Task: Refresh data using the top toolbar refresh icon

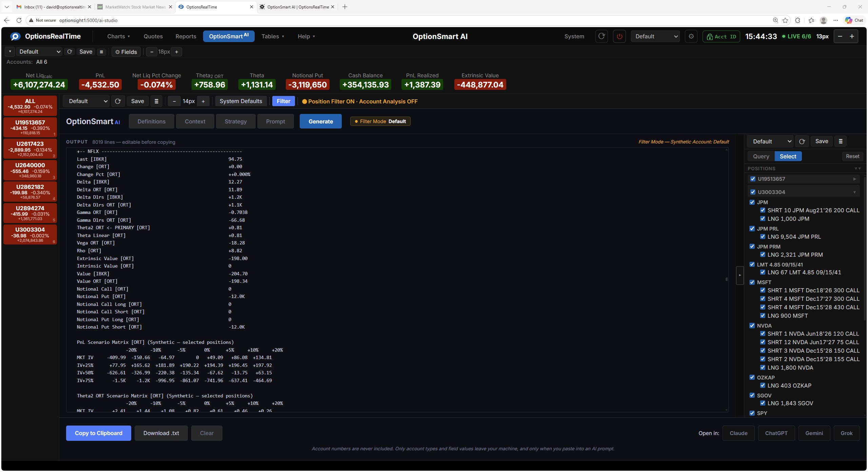Action: coord(601,36)
